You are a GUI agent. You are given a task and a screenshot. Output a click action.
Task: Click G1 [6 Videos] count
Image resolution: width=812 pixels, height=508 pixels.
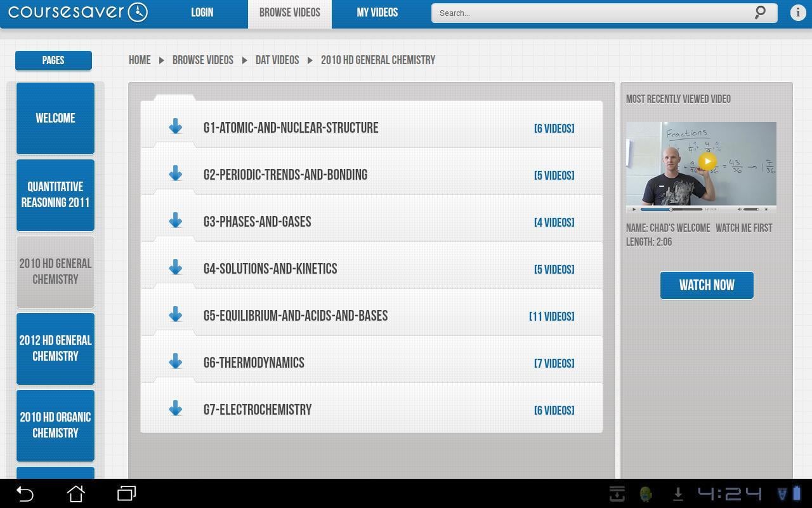(554, 128)
